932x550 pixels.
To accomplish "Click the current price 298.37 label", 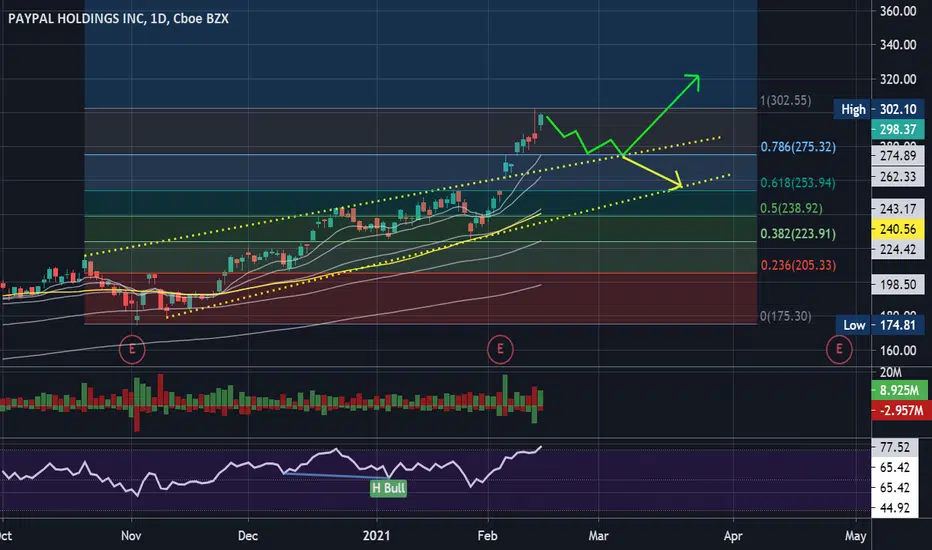I will coord(898,129).
